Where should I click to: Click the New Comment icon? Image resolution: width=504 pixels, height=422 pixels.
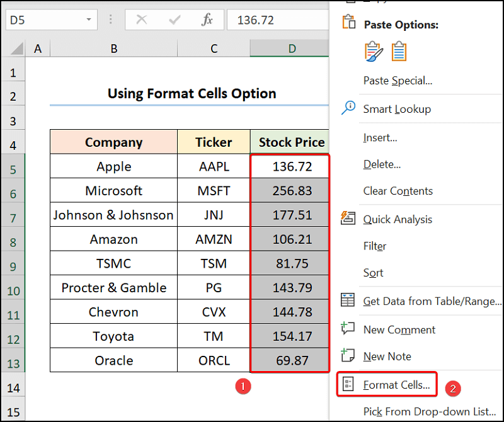point(348,329)
